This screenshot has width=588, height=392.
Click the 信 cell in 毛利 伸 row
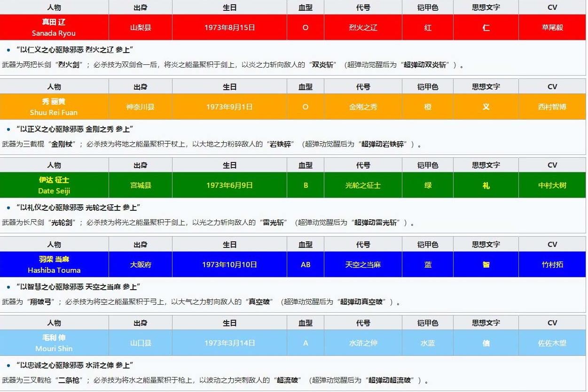(x=486, y=343)
